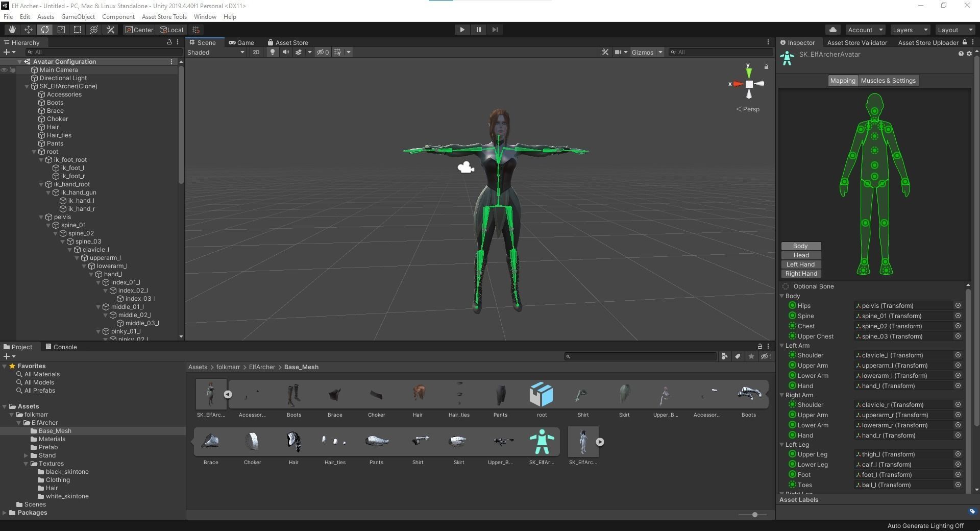Select the Base_Mesh folder
The width and height of the screenshot is (980, 531).
coord(55,431)
